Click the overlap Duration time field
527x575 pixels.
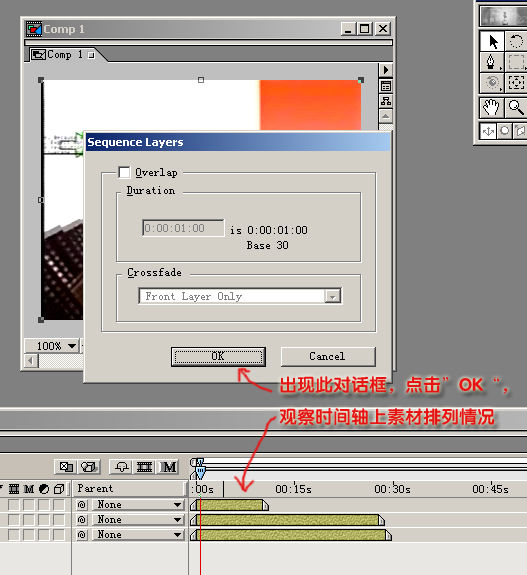(183, 228)
